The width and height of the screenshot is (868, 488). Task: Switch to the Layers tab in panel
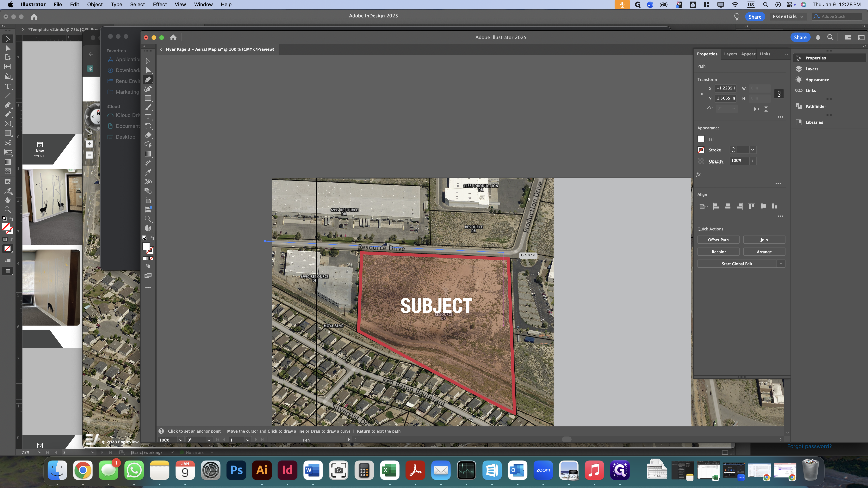point(730,54)
